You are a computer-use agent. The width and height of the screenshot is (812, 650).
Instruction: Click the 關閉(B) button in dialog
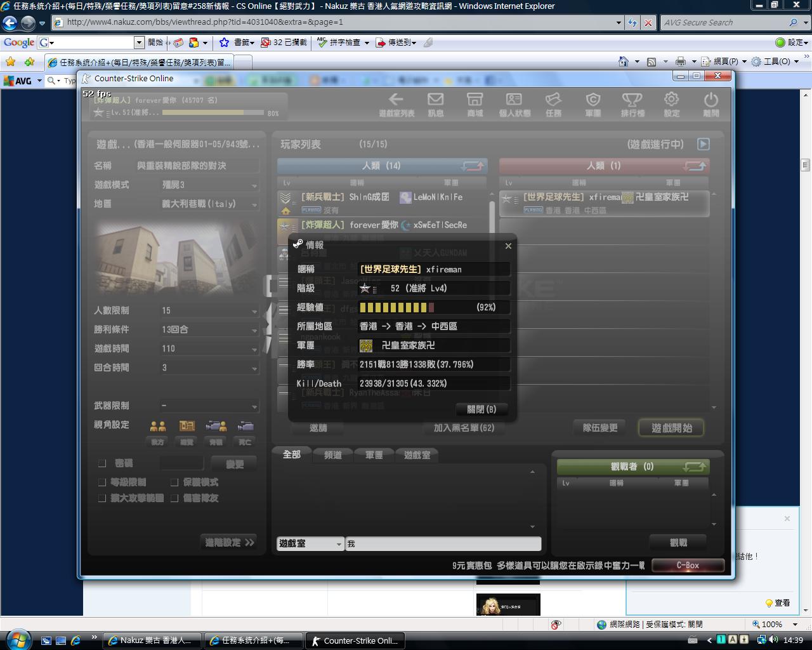click(482, 409)
